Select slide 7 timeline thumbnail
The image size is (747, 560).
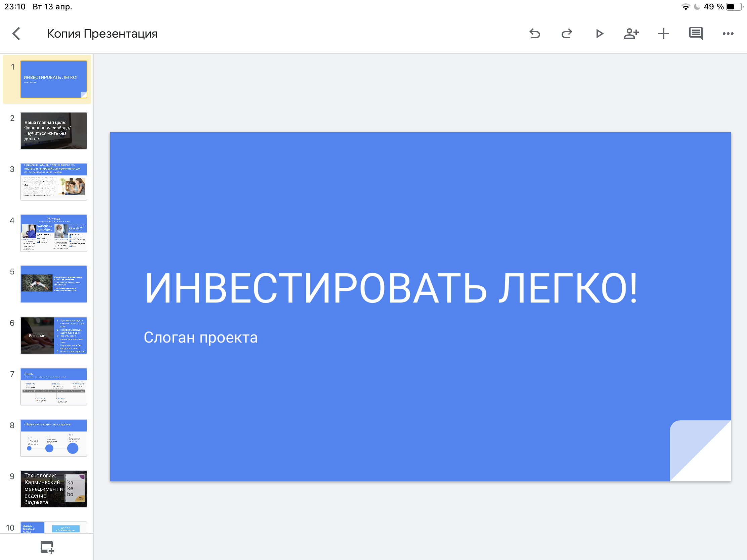point(54,386)
